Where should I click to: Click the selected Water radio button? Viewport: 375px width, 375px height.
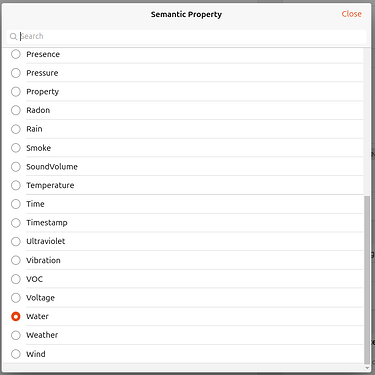coord(16,316)
